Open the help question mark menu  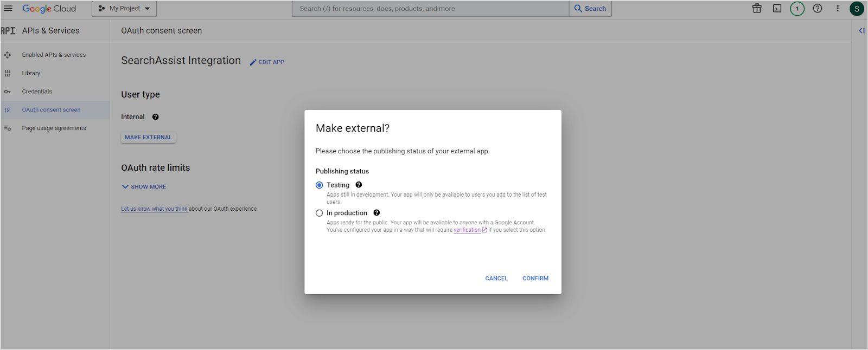pos(818,9)
